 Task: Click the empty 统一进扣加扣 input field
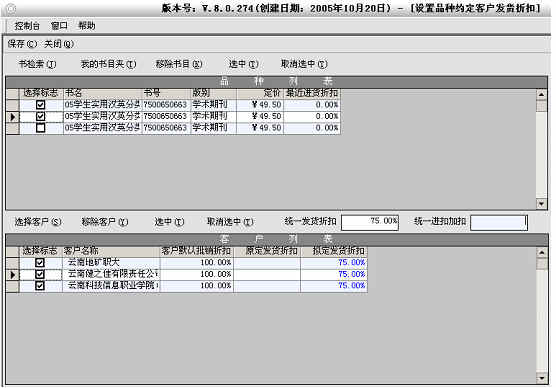point(499,223)
